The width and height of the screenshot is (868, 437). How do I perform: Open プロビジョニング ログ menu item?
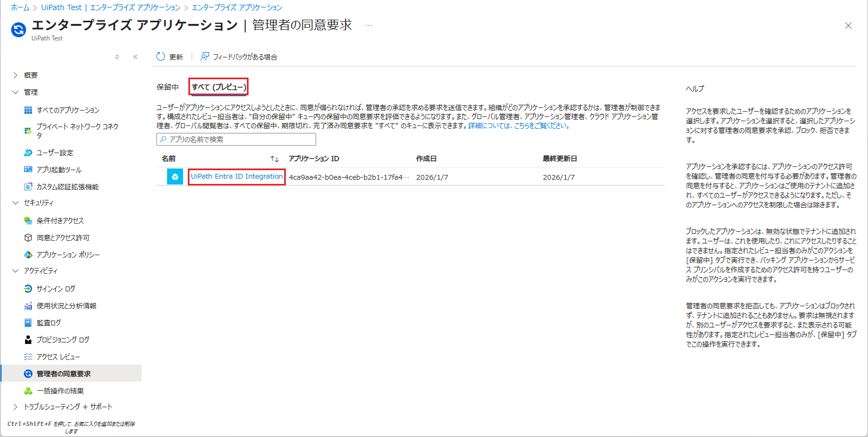coord(63,340)
